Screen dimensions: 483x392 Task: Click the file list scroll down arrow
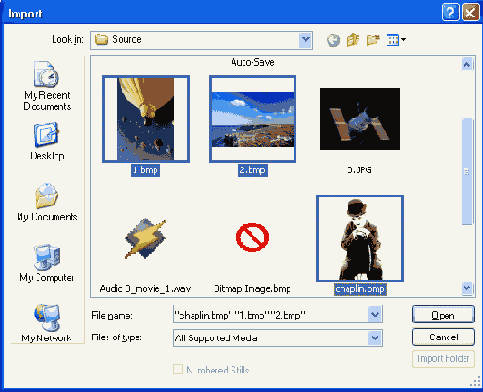[467, 288]
